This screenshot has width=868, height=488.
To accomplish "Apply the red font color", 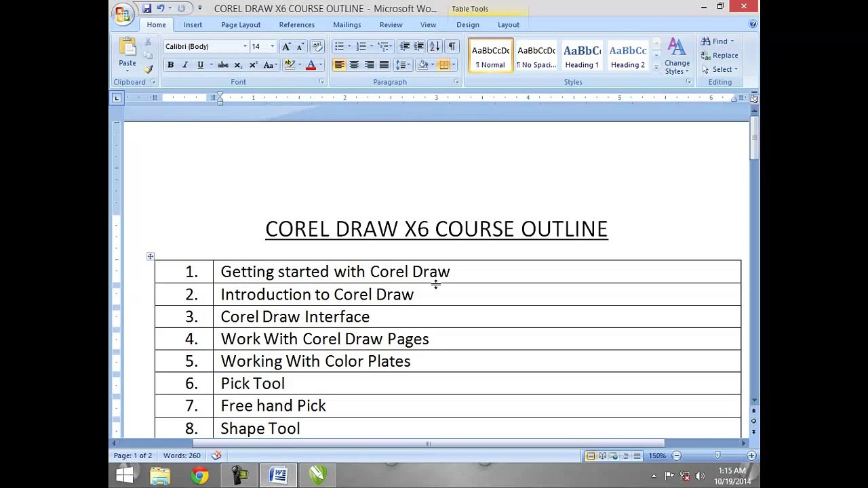I will click(311, 65).
